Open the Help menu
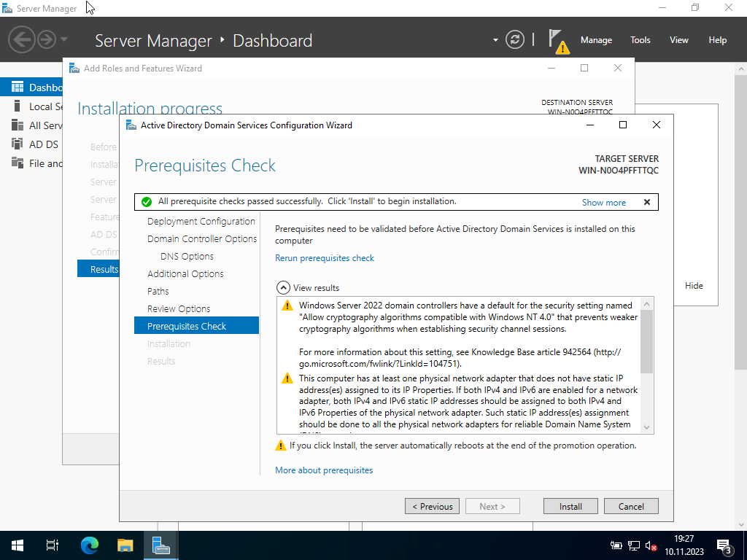Screen dimensions: 747x560 point(718,40)
